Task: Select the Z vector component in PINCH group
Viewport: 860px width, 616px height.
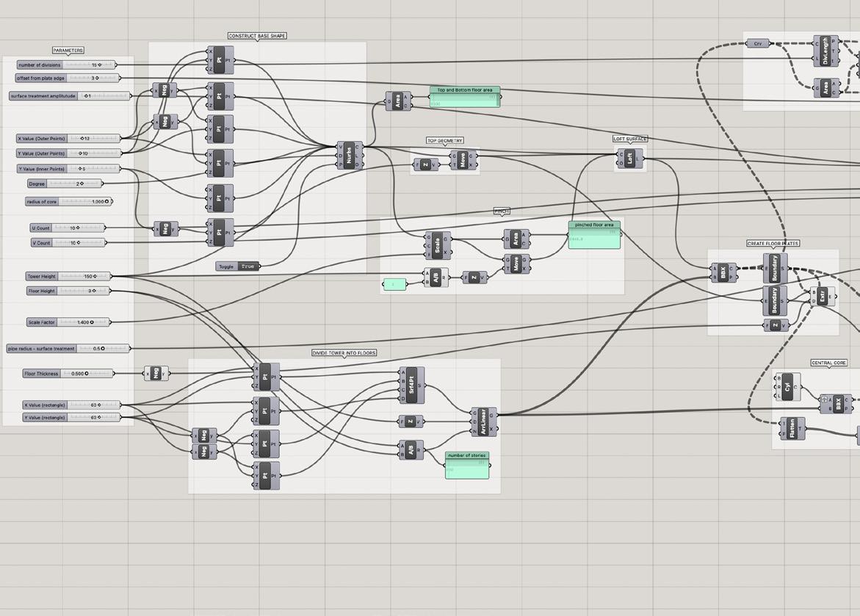Action: (x=474, y=278)
